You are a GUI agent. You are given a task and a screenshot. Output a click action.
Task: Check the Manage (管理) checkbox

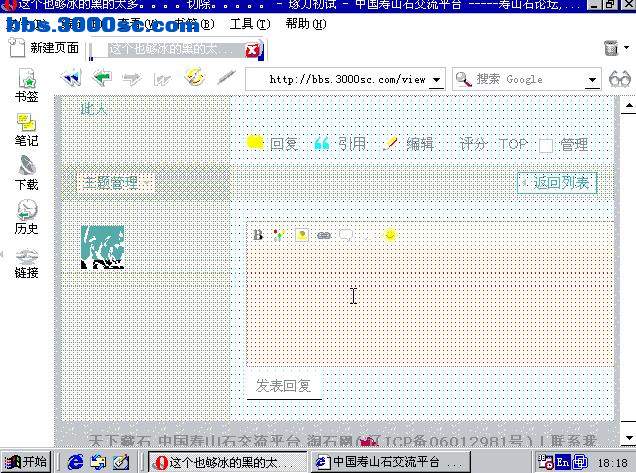click(x=546, y=145)
